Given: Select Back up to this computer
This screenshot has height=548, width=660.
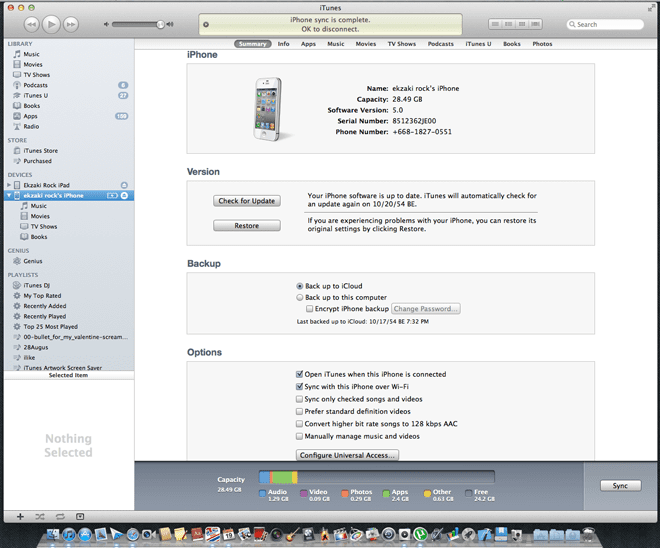Looking at the screenshot, I should [x=300, y=298].
